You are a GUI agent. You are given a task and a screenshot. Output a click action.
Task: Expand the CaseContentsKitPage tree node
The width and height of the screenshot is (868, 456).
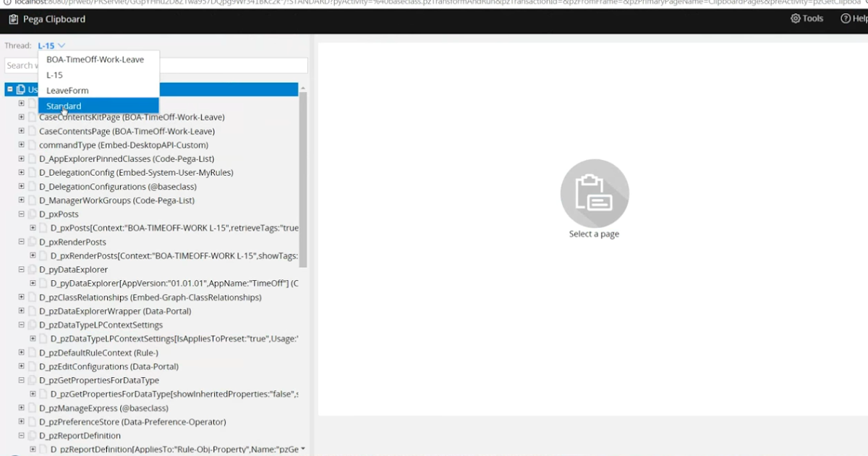tap(22, 117)
